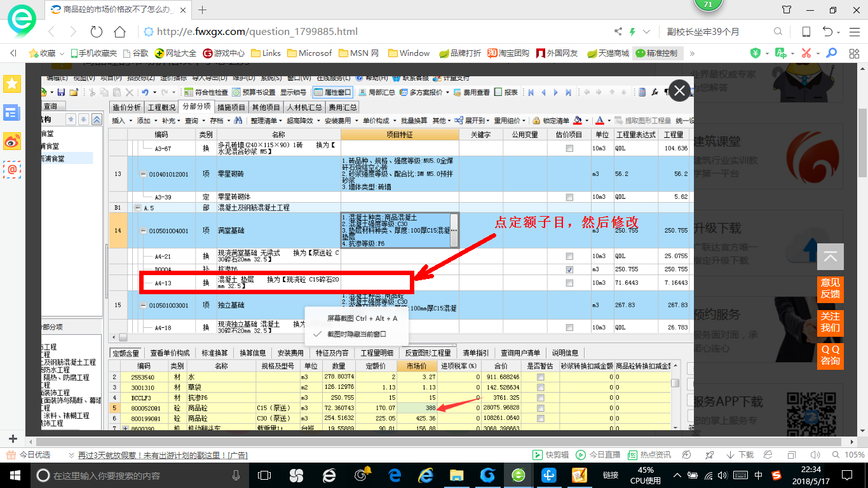Click the download arrow in browser status bar
Viewport: 868px width, 488px height.
730,455
